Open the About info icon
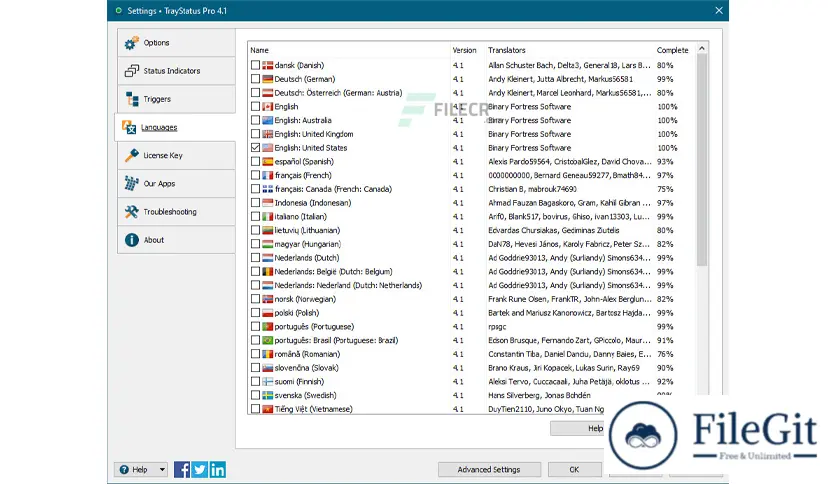Image resolution: width=836 pixels, height=484 pixels. pyautogui.click(x=132, y=240)
